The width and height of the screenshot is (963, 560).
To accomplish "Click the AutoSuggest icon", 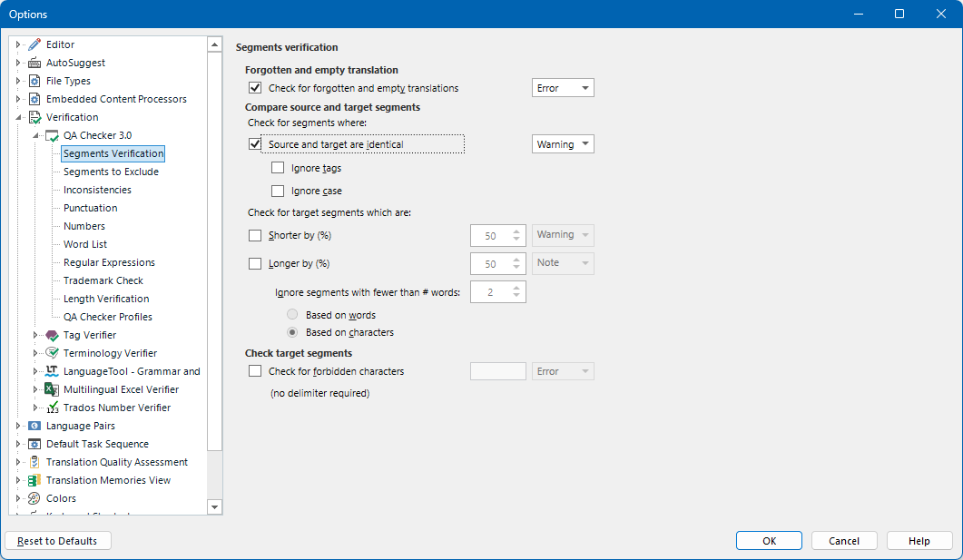I will coord(36,62).
